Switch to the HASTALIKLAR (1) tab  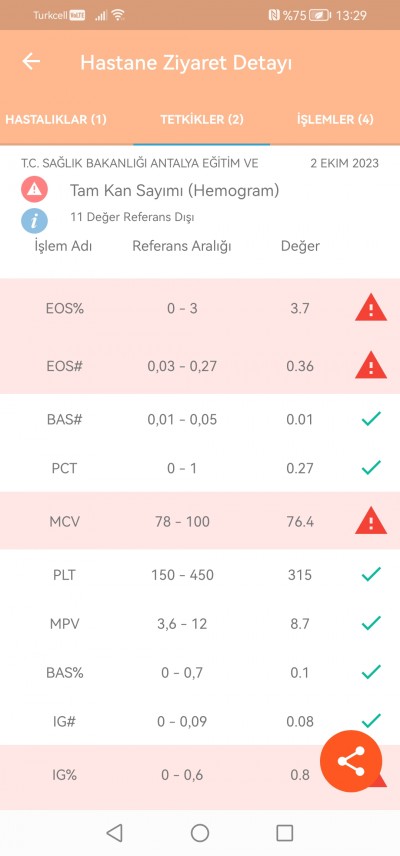click(56, 120)
